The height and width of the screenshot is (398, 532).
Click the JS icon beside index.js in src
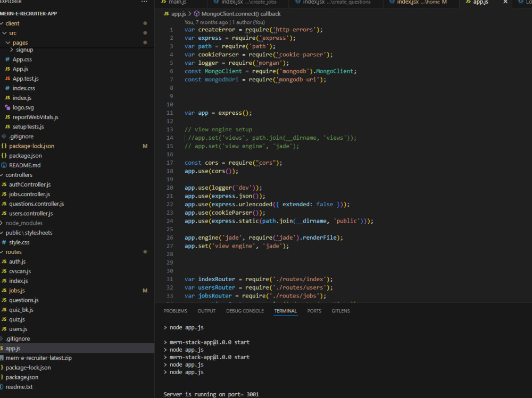click(7, 98)
